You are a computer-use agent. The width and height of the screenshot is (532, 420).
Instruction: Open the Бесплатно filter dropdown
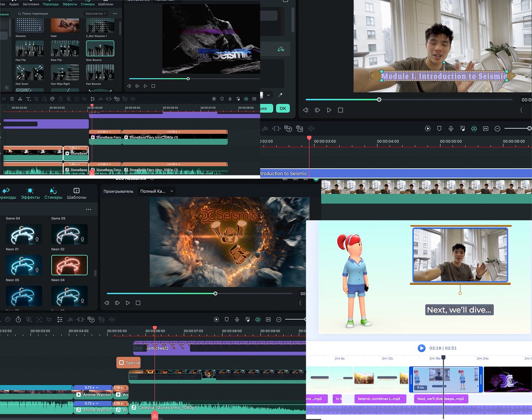tap(95, 14)
